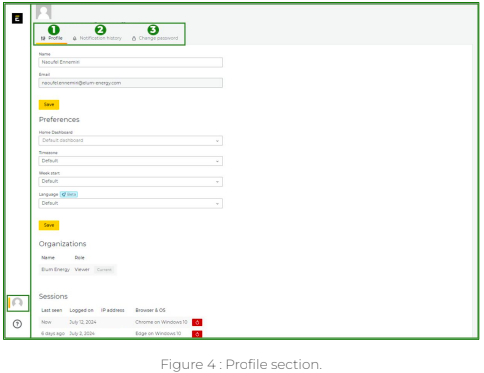The height and width of the screenshot is (373, 484).
Task: Open the Timezone dropdown
Action: [x=131, y=161]
